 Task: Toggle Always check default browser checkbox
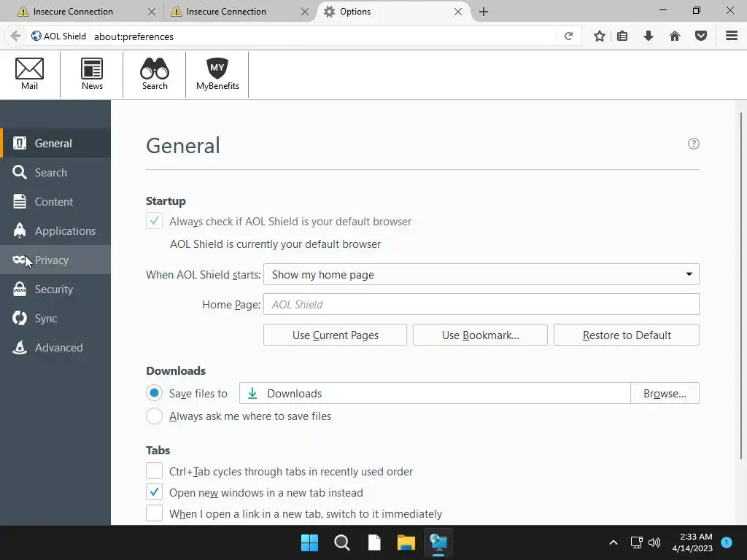pyautogui.click(x=154, y=221)
